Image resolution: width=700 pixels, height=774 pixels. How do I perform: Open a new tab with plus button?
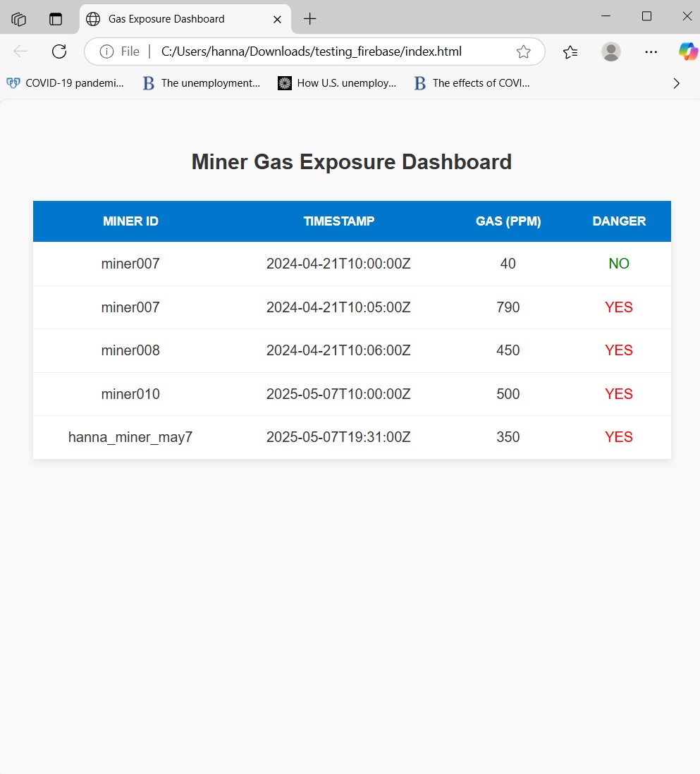point(310,19)
